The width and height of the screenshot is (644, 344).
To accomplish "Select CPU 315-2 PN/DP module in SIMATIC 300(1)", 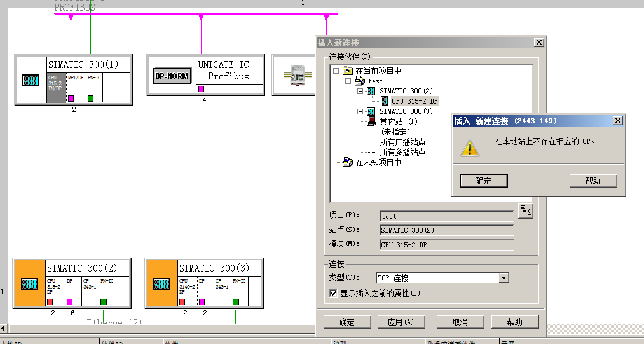I will pos(57,88).
